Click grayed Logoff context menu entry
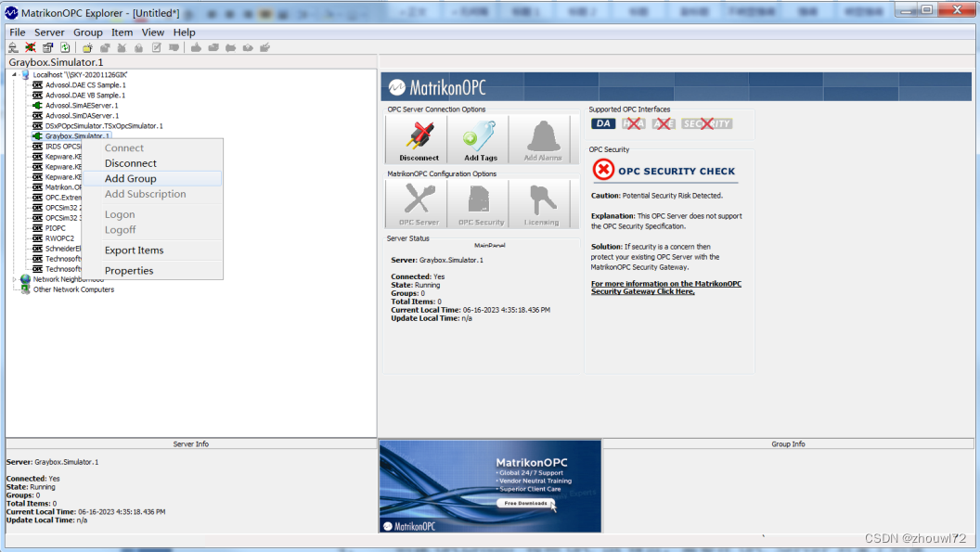 tap(152, 229)
